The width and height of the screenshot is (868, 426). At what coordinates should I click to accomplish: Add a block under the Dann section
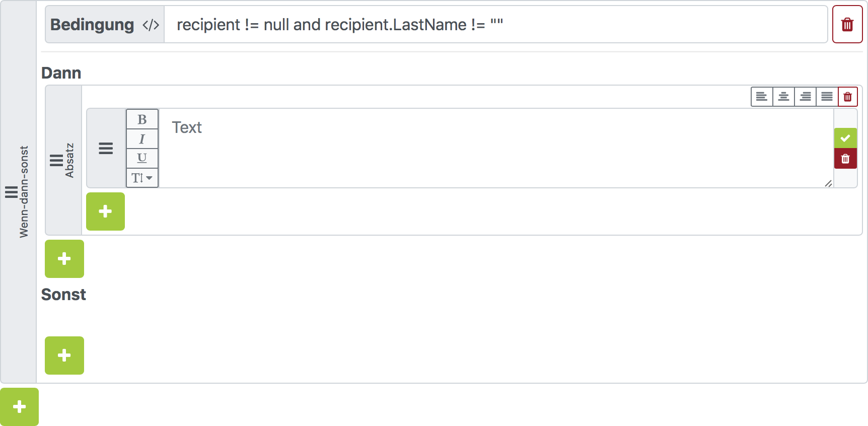(64, 259)
